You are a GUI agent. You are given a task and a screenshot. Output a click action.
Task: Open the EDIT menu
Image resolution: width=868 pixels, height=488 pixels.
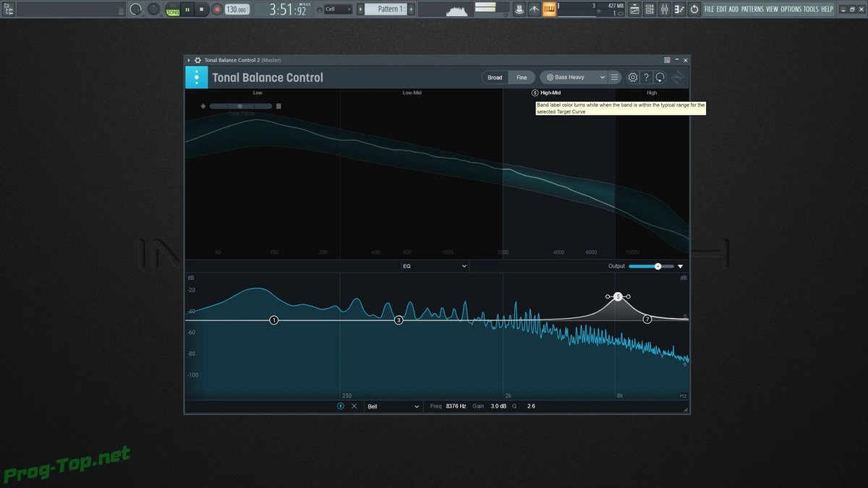coord(722,9)
